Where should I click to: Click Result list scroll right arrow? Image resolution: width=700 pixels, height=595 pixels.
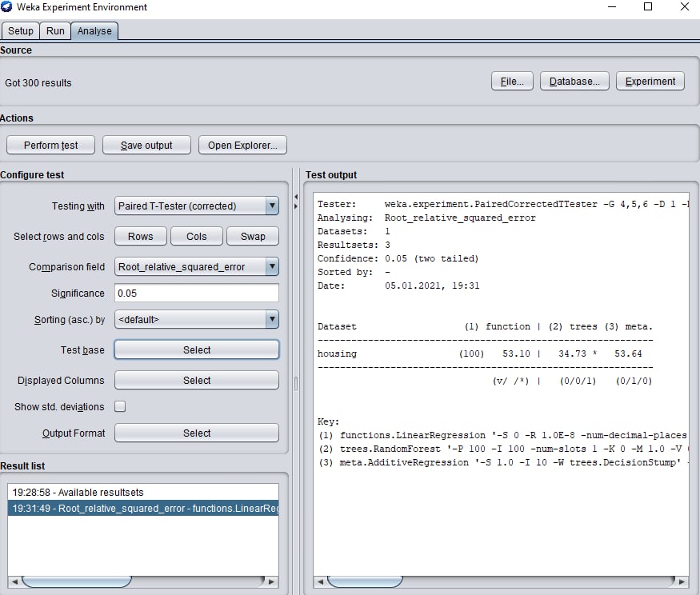(x=271, y=581)
